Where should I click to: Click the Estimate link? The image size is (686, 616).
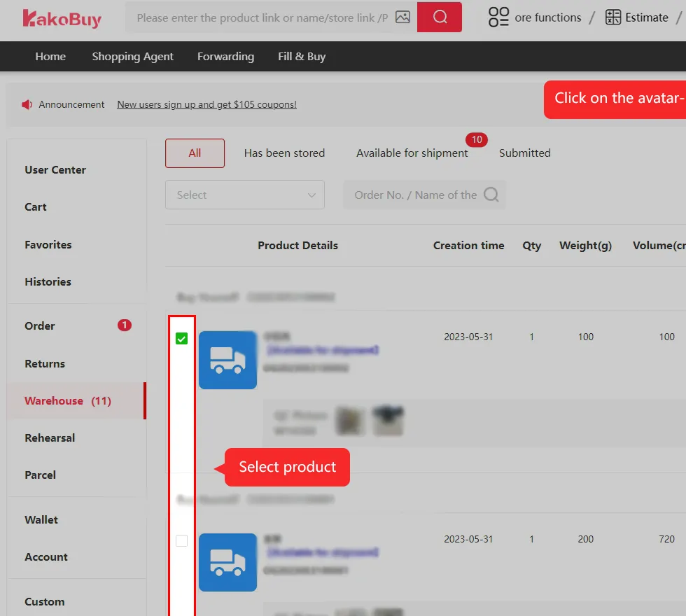(x=646, y=17)
